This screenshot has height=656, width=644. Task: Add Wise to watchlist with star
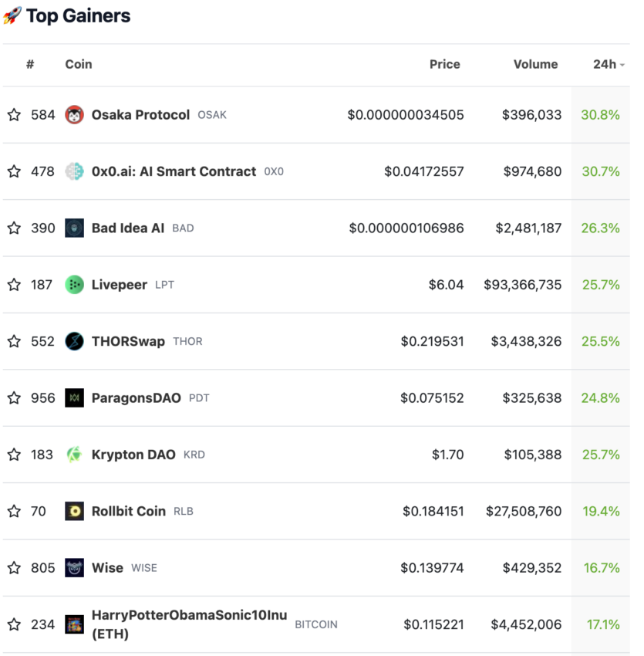[14, 568]
